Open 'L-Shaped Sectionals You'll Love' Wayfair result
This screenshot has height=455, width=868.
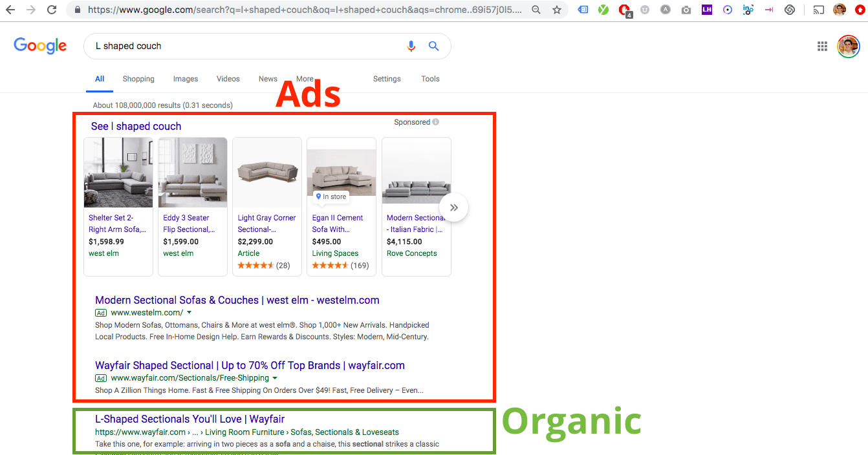tap(190, 419)
